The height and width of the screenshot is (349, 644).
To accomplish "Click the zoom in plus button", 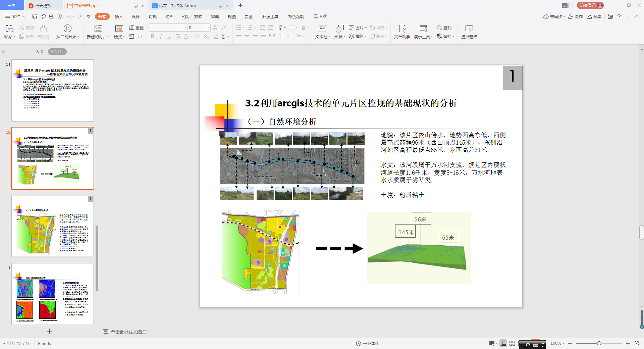I will [x=628, y=343].
